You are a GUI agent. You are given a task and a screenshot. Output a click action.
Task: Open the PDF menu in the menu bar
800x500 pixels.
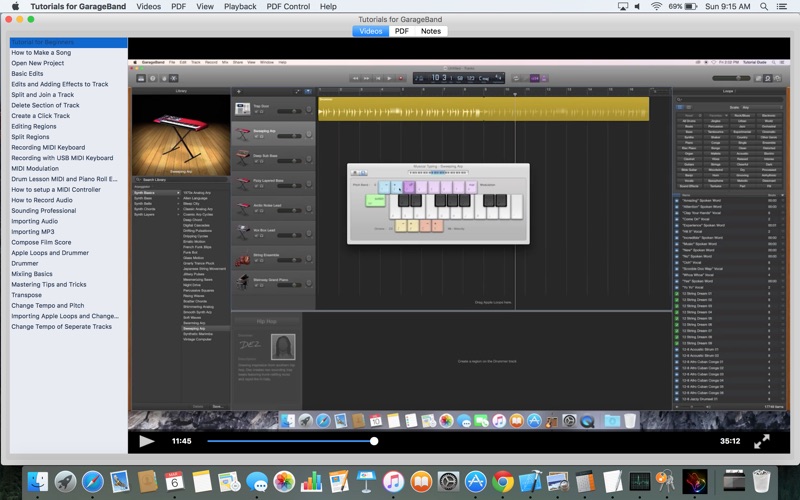pyautogui.click(x=178, y=7)
